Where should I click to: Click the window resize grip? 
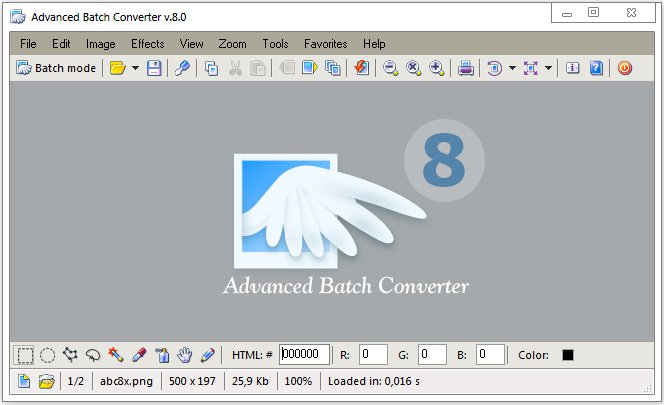(648, 388)
